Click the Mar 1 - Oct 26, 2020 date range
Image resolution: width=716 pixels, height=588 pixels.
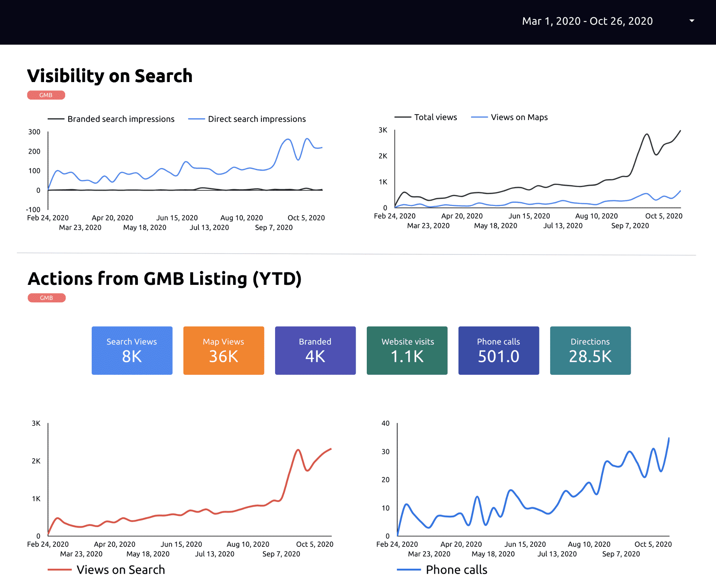click(587, 21)
